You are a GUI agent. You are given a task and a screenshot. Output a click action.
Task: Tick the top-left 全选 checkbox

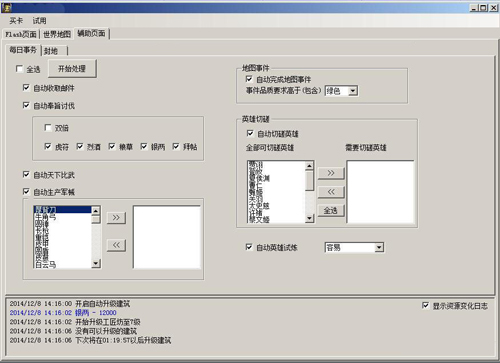[x=19, y=69]
